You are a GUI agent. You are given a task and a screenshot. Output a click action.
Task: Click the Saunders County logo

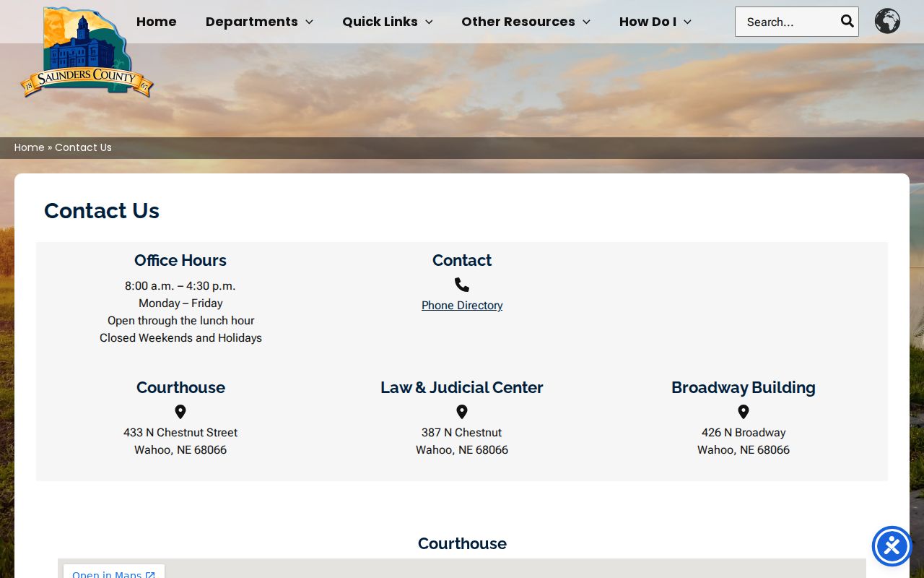click(87, 52)
